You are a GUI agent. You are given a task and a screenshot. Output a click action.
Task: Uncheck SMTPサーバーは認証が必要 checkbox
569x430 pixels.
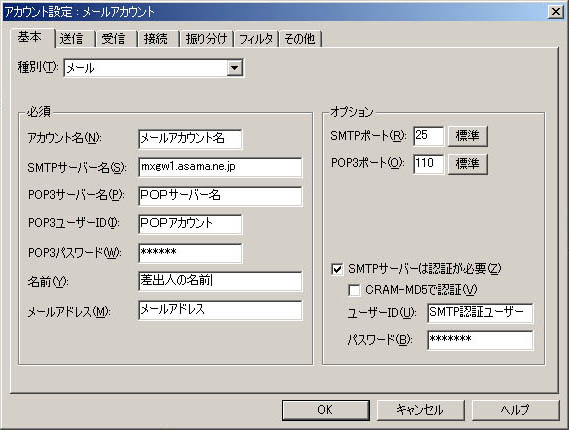pos(337,269)
